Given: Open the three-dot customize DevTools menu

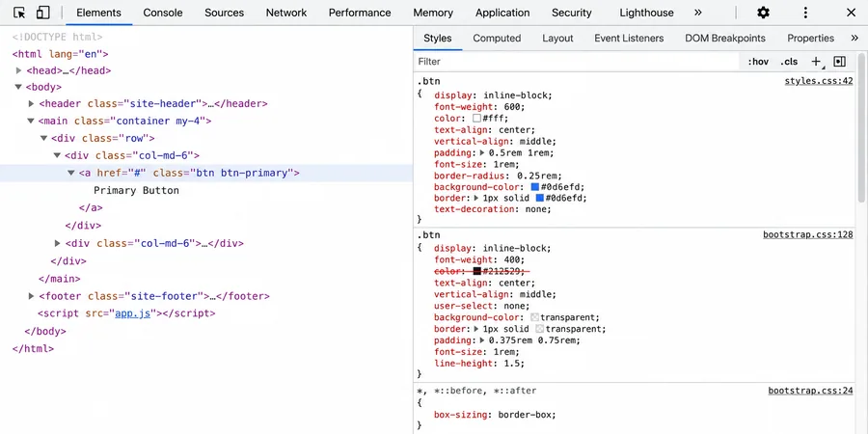Looking at the screenshot, I should point(805,13).
